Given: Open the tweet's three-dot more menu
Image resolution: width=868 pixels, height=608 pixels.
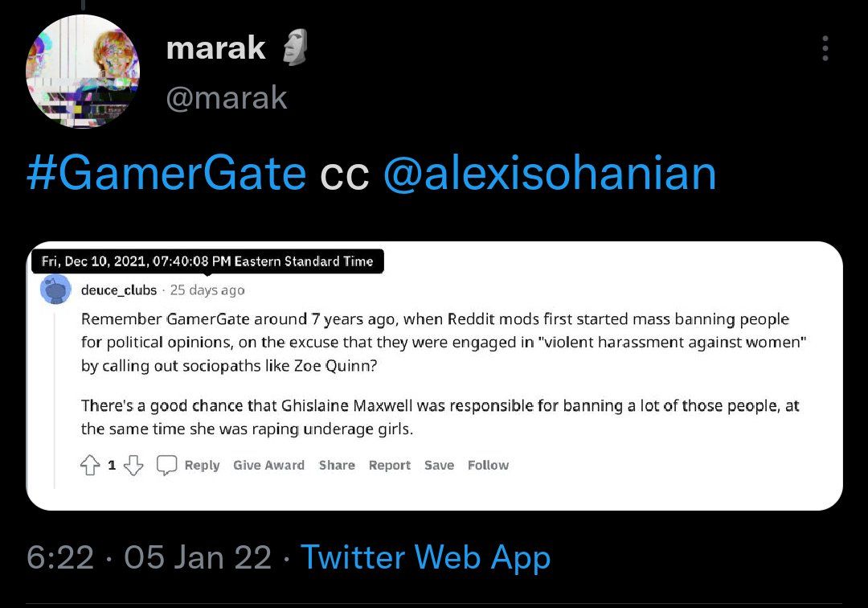Looking at the screenshot, I should 825,48.
